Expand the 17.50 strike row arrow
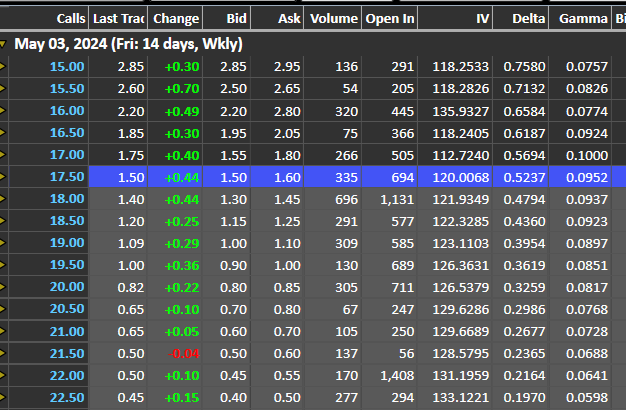626x410 pixels. (3, 176)
